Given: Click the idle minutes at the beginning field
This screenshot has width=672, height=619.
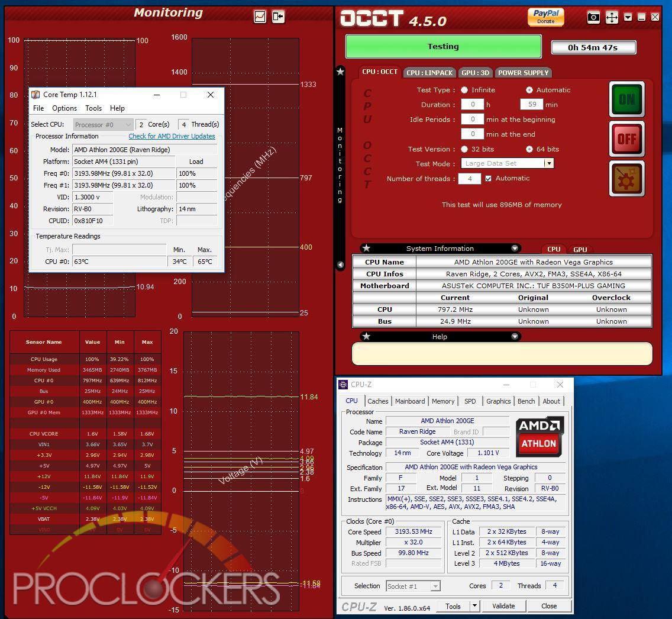Looking at the screenshot, I should tap(473, 120).
